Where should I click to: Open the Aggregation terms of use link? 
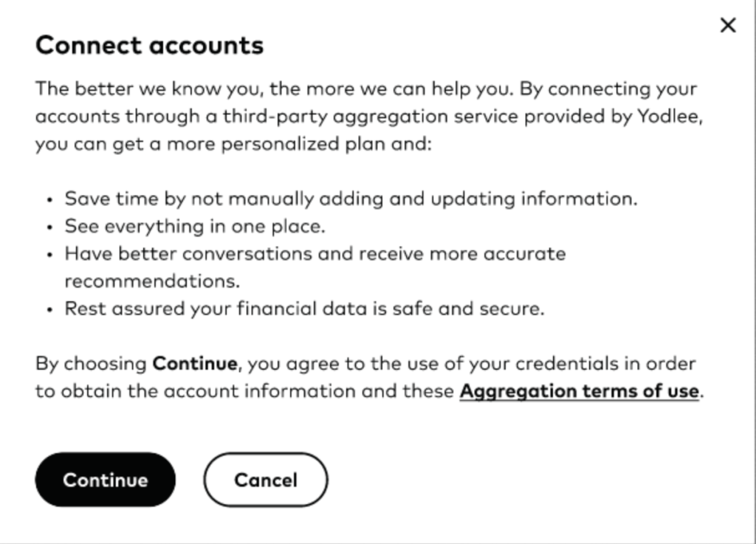coord(579,391)
